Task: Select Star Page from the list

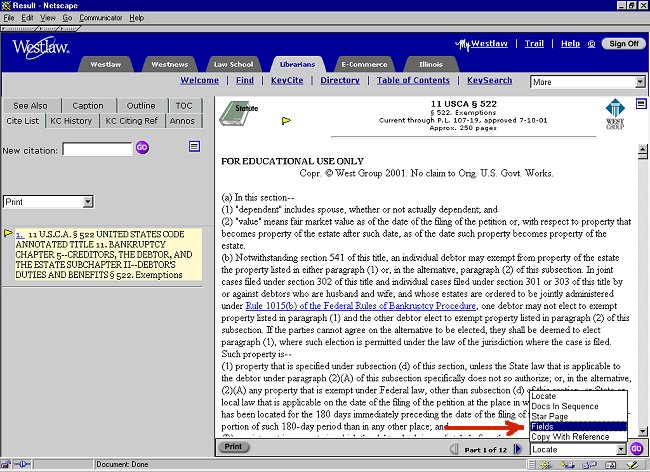Action: 578,416
